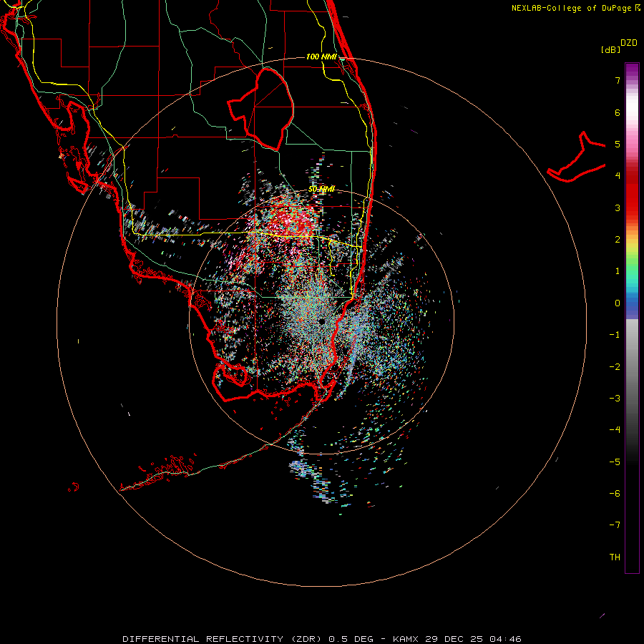644x644 pixels.
Task: Click the Lake Okeechobee outline
Action: [261, 109]
